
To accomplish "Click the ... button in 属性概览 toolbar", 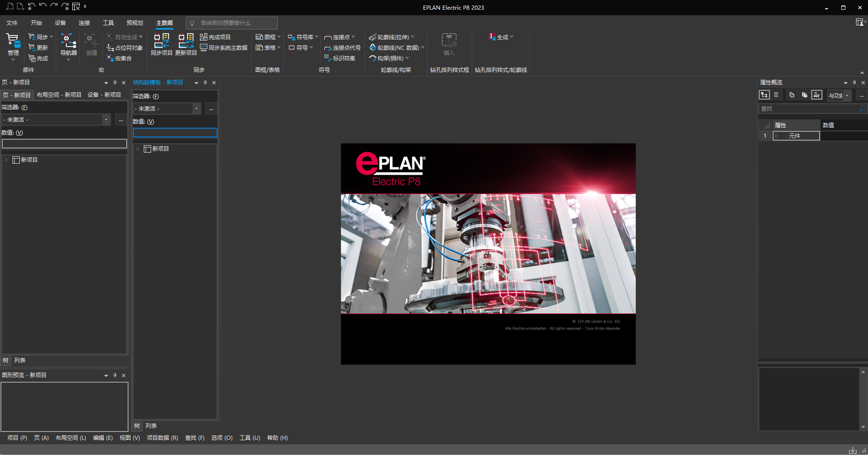I will [x=862, y=95].
